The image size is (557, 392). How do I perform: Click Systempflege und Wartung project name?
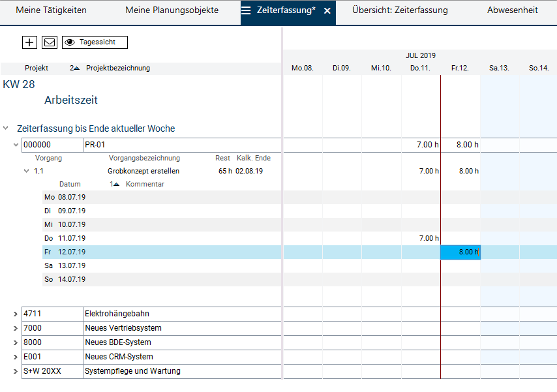tap(132, 371)
